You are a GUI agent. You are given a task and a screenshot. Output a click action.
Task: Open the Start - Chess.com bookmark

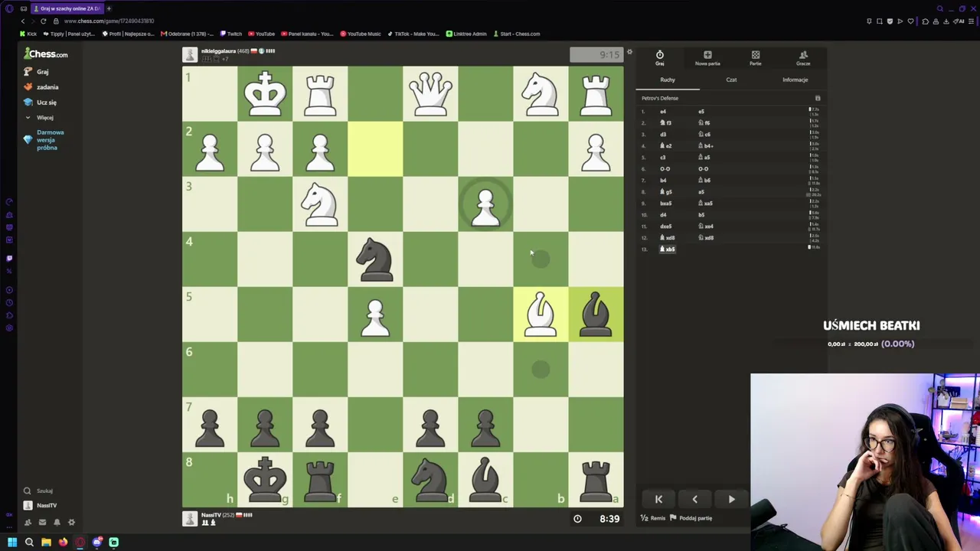516,34
